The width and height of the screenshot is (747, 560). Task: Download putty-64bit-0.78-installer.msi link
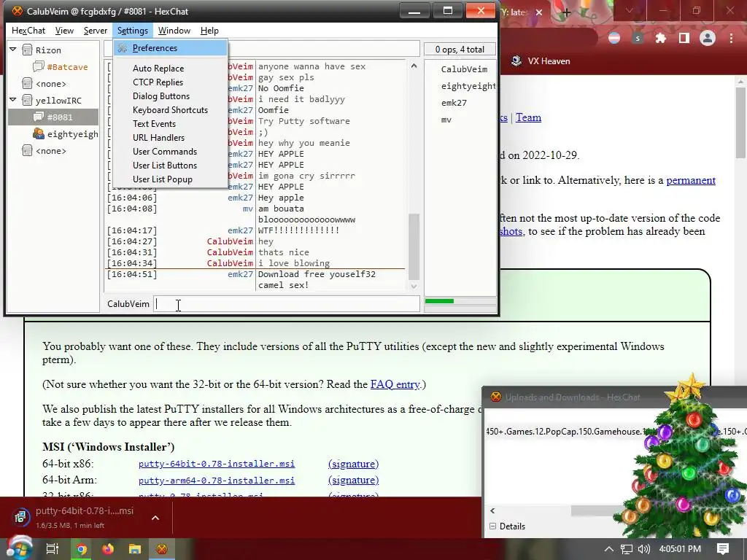(216, 464)
